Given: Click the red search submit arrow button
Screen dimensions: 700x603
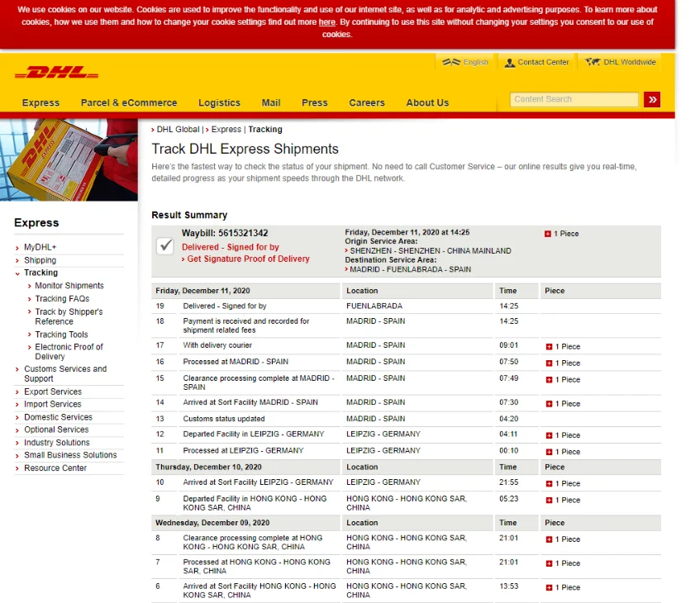Looking at the screenshot, I should click(x=652, y=99).
